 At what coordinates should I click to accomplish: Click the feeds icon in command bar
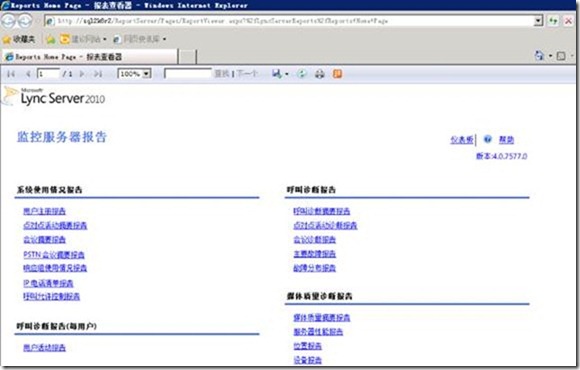coord(561,56)
